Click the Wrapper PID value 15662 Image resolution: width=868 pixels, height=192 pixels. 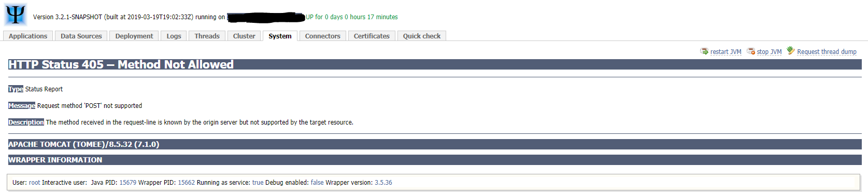point(187,183)
